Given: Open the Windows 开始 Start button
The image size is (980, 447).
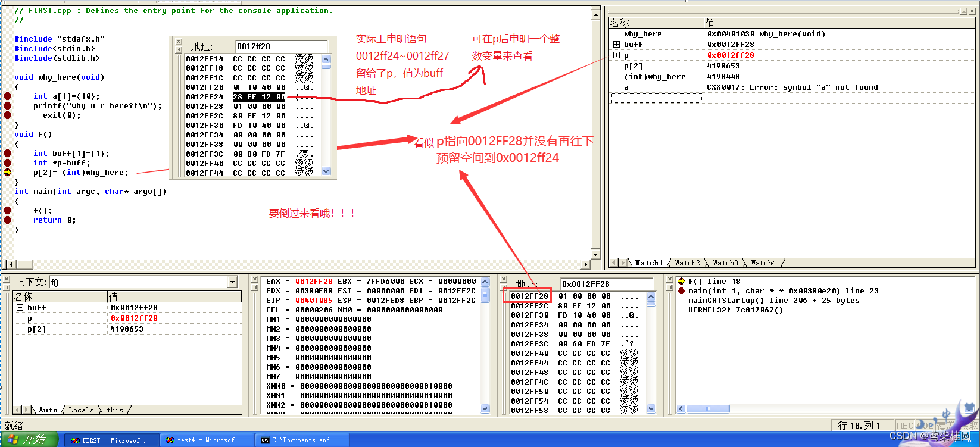Looking at the screenshot, I should [x=29, y=439].
